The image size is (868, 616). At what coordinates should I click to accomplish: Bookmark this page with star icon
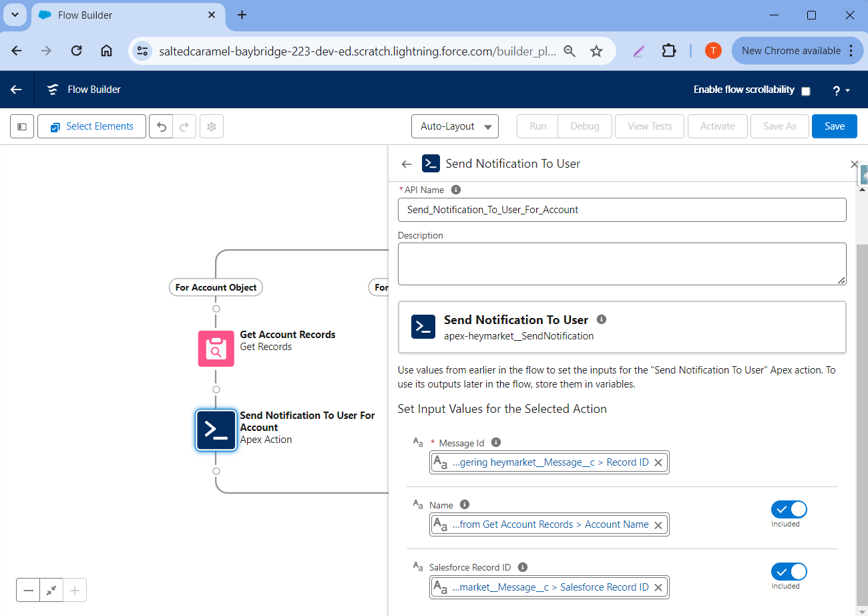click(597, 51)
